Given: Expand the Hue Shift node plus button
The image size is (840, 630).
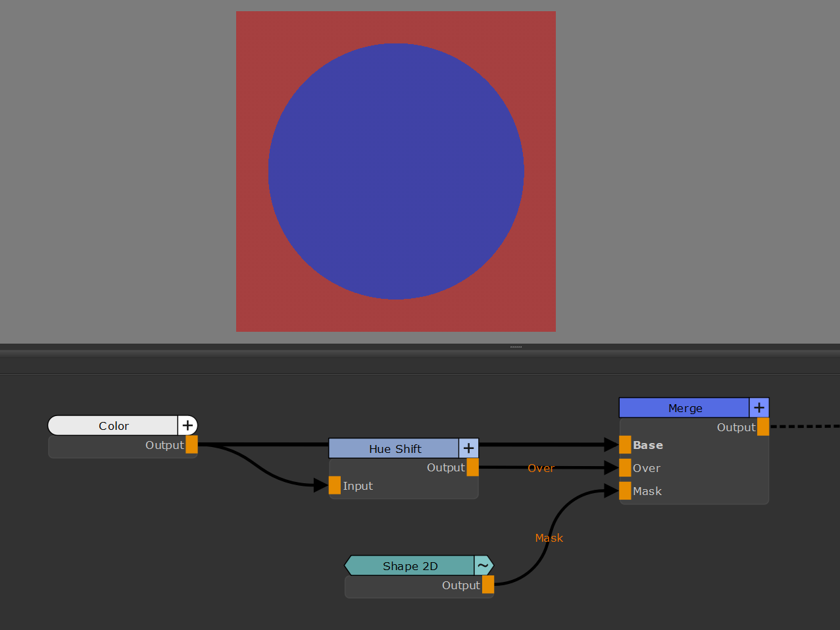Looking at the screenshot, I should point(468,448).
